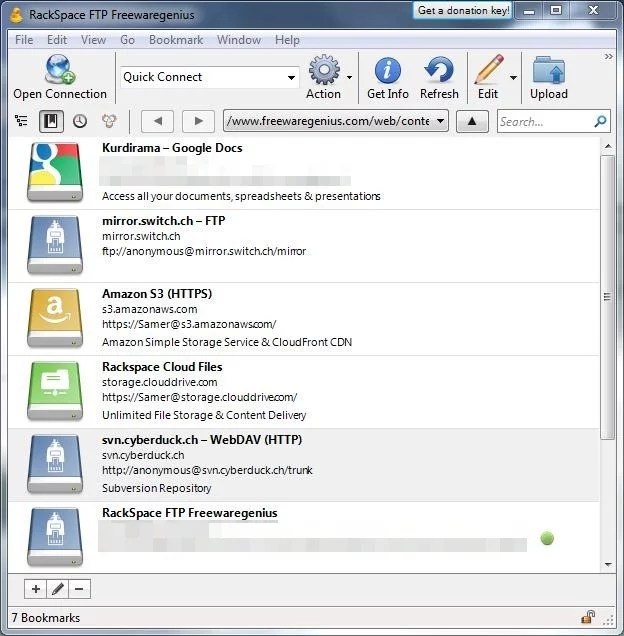Open the Action dropdown arrow
The height and width of the screenshot is (636, 624).
(x=349, y=77)
